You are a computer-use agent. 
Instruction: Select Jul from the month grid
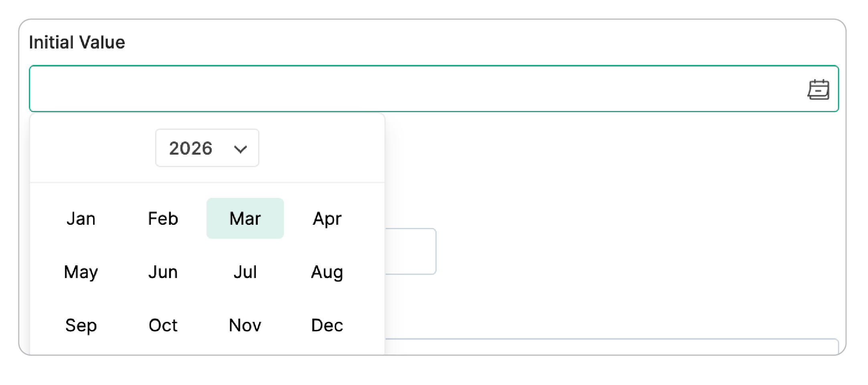click(245, 272)
